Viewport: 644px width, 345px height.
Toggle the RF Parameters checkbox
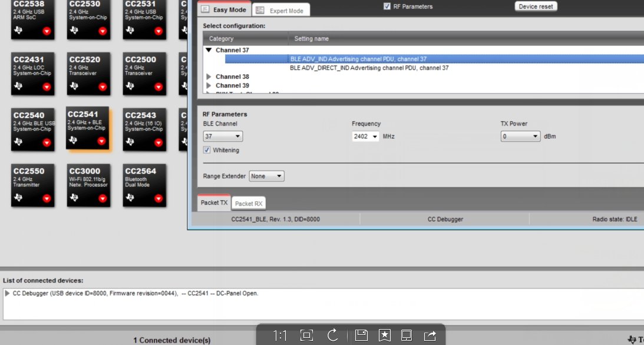[387, 6]
